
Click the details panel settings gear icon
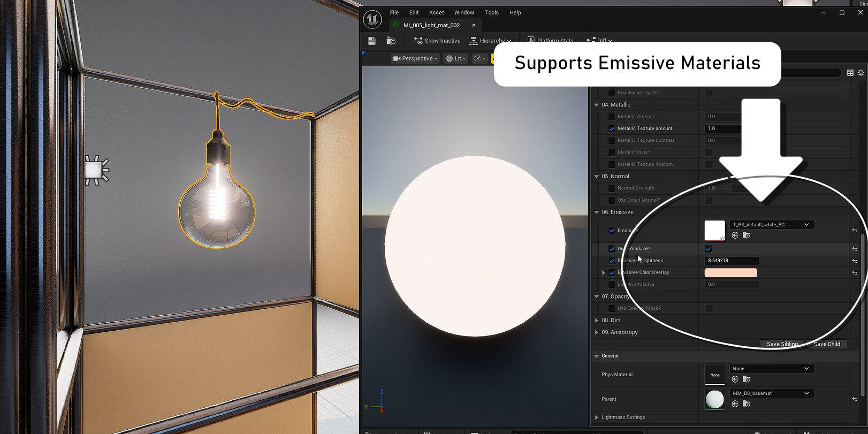861,73
